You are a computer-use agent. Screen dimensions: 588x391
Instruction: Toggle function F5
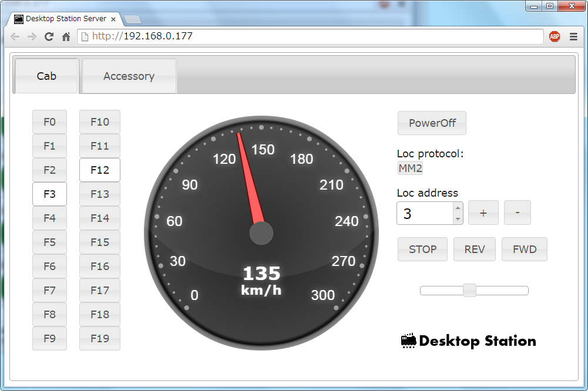point(49,242)
